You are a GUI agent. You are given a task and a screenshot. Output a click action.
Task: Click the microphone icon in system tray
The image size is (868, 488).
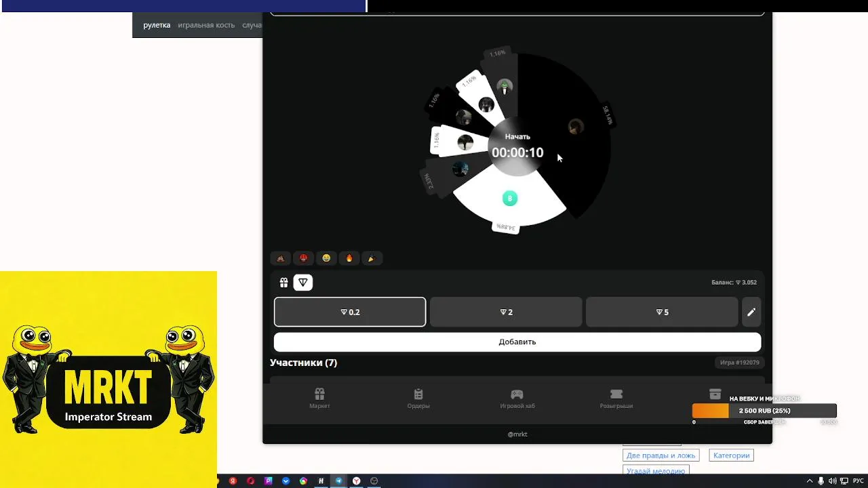coord(821,481)
